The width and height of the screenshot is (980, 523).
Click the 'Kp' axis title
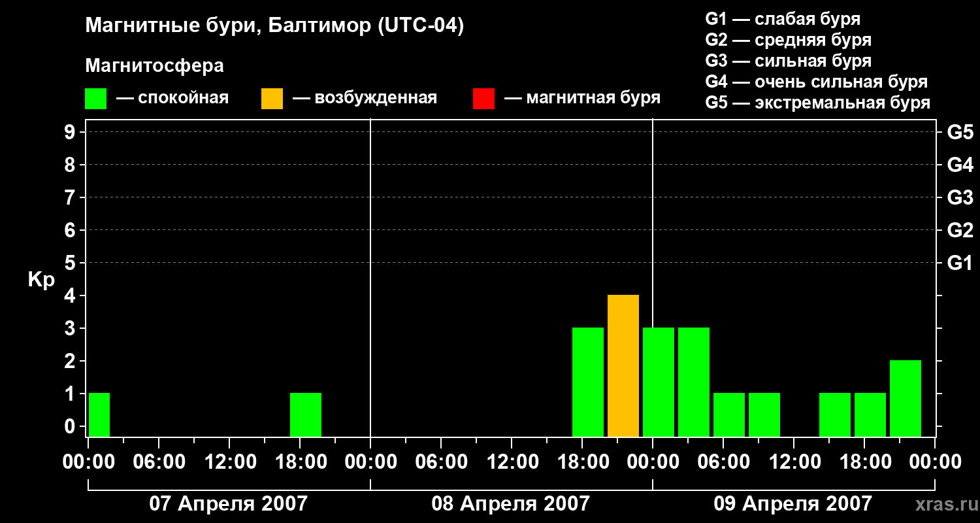tap(41, 280)
